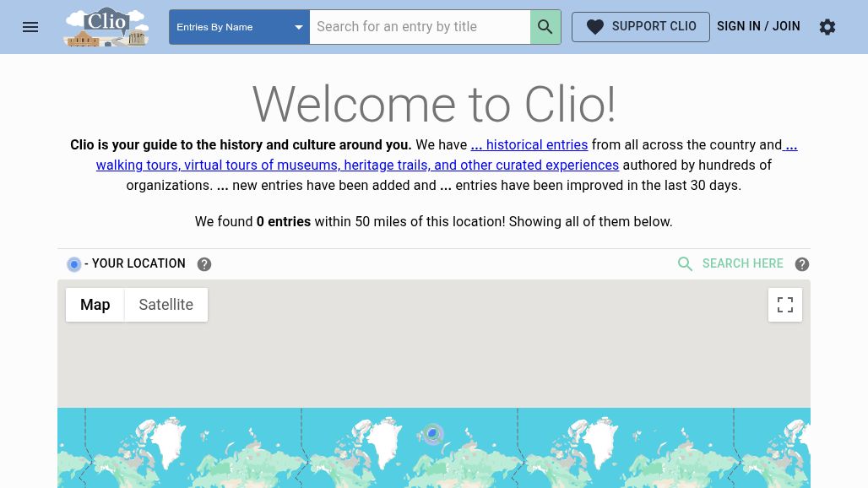Toggle fullscreen map view
Image resolution: width=868 pixels, height=488 pixels.
(x=785, y=304)
